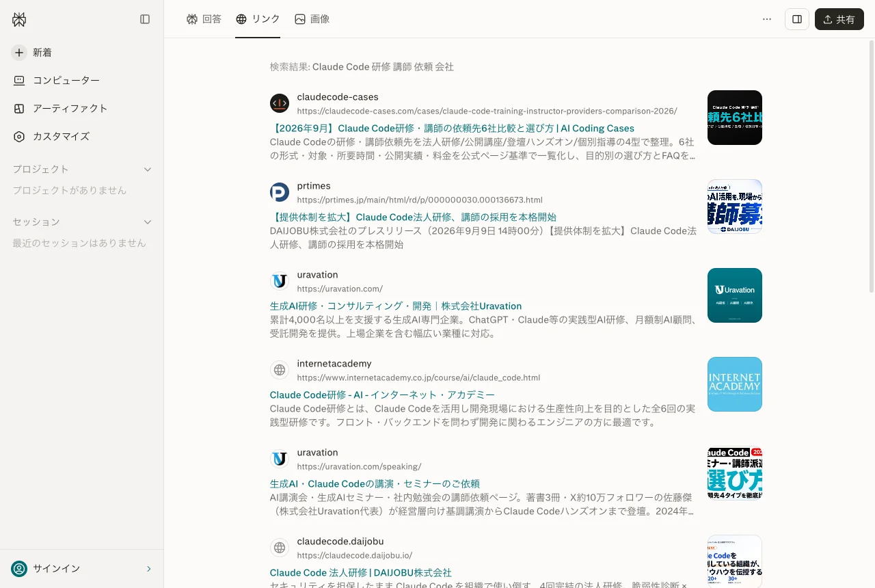Click the internetacademy globe favicon
Viewport: 875px width, 588px height.
280,371
